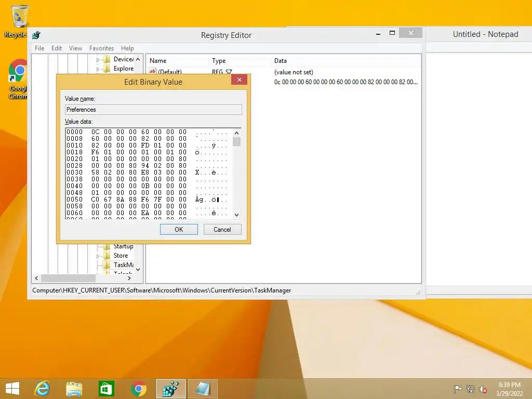Screen dimensions: 532x399
Task: Select the Startup tree item
Action: pos(123,246)
